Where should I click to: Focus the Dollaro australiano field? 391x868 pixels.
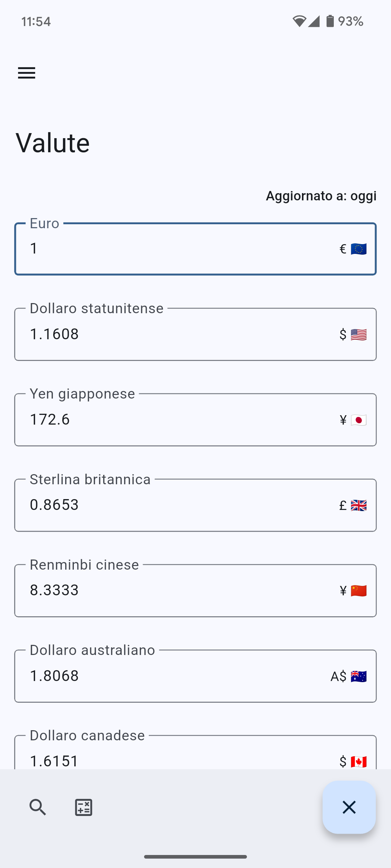174,676
